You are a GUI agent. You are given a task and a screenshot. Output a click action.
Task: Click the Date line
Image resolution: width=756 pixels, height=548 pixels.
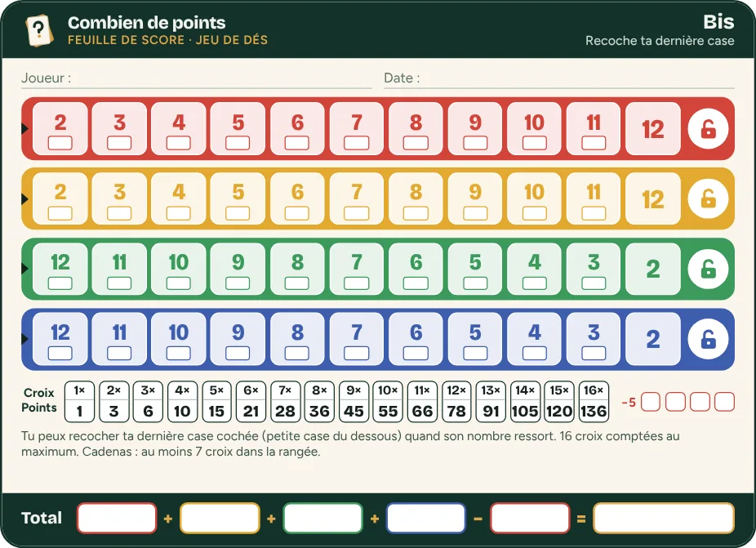(559, 78)
